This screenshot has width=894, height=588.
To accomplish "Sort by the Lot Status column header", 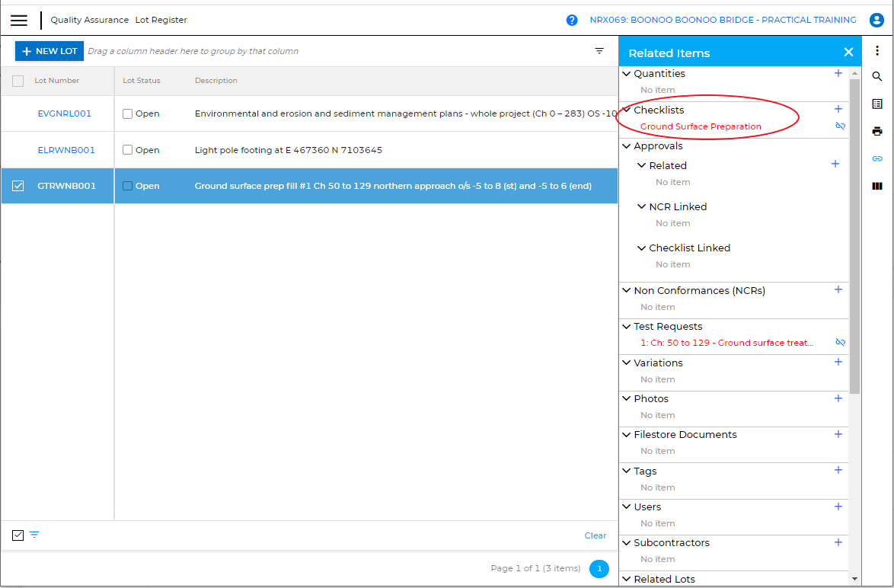I will (x=142, y=81).
